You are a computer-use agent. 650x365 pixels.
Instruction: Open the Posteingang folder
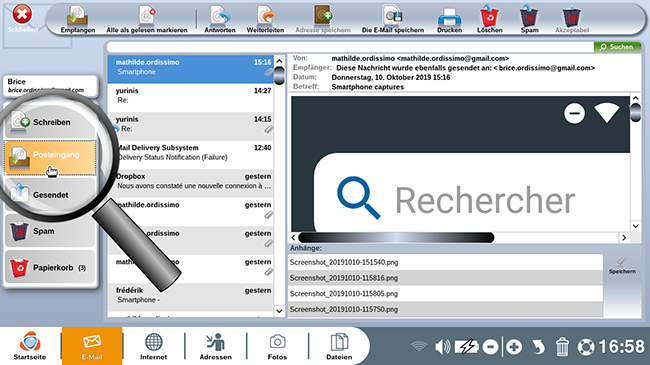pyautogui.click(x=50, y=157)
